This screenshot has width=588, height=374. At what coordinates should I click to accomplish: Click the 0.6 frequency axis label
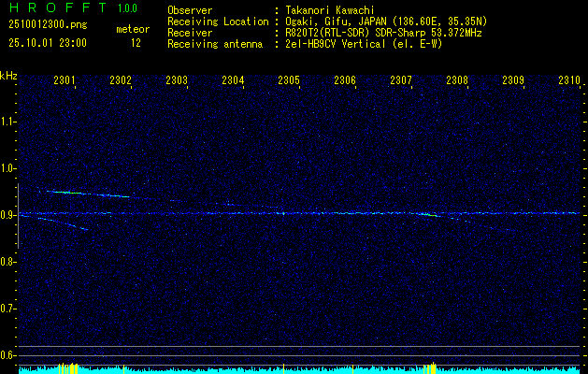[x=8, y=354]
